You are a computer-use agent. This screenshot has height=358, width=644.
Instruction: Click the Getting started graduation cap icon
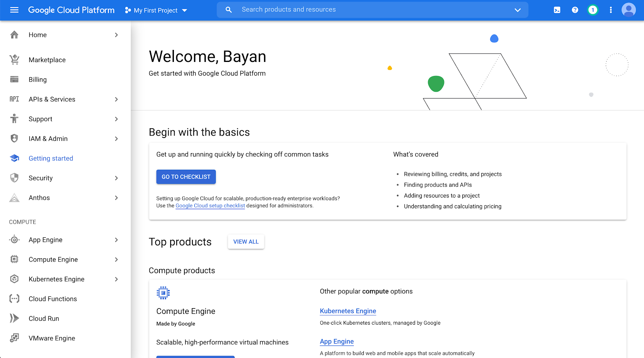point(14,158)
